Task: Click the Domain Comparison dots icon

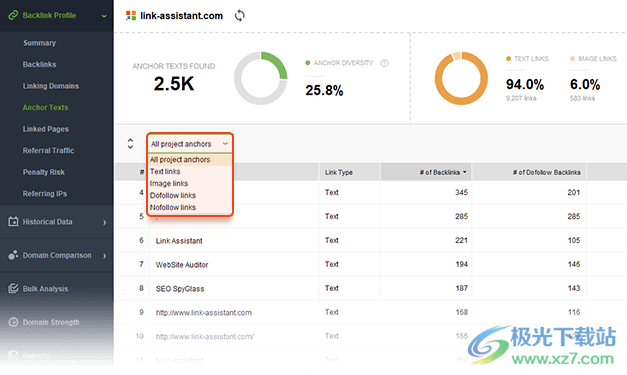Action: pos(13,255)
